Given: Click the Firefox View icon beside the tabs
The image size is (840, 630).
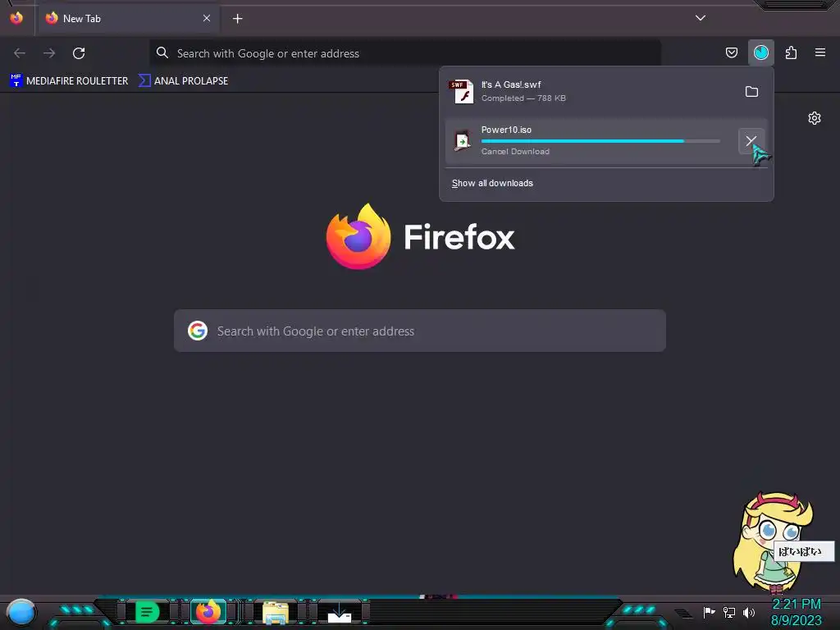Looking at the screenshot, I should pos(16,18).
